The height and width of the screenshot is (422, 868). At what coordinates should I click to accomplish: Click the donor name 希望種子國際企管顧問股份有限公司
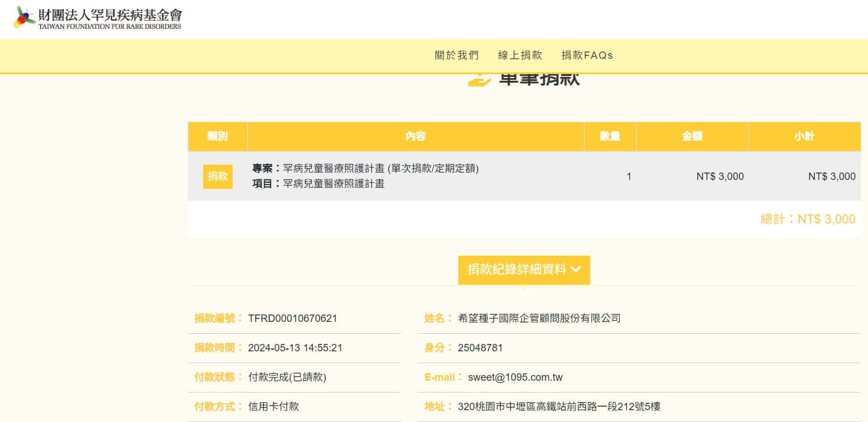click(539, 318)
